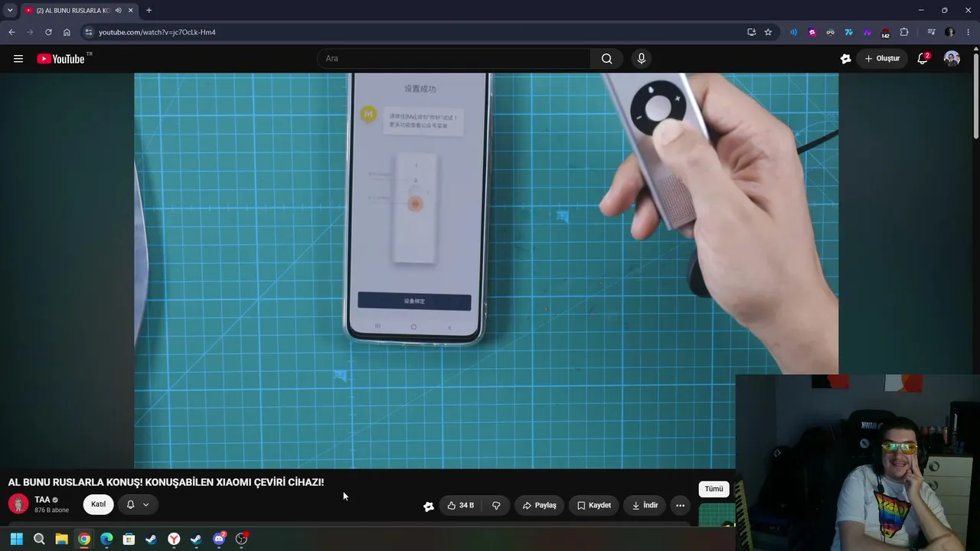The image size is (980, 551).
Task: Open the extension showing badge 142
Action: click(x=885, y=33)
